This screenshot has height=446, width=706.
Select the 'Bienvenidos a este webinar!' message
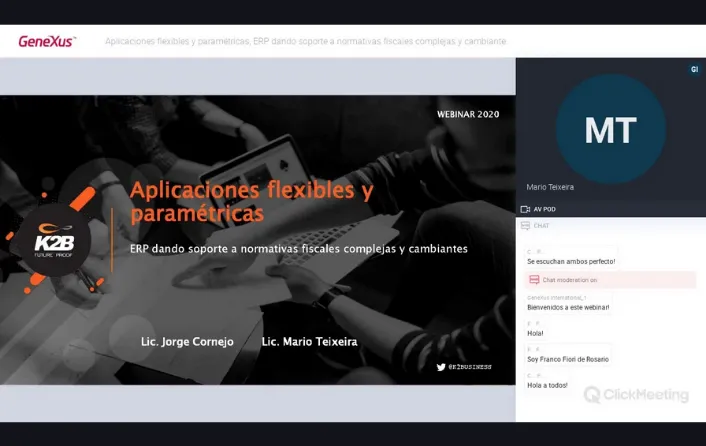[568, 307]
